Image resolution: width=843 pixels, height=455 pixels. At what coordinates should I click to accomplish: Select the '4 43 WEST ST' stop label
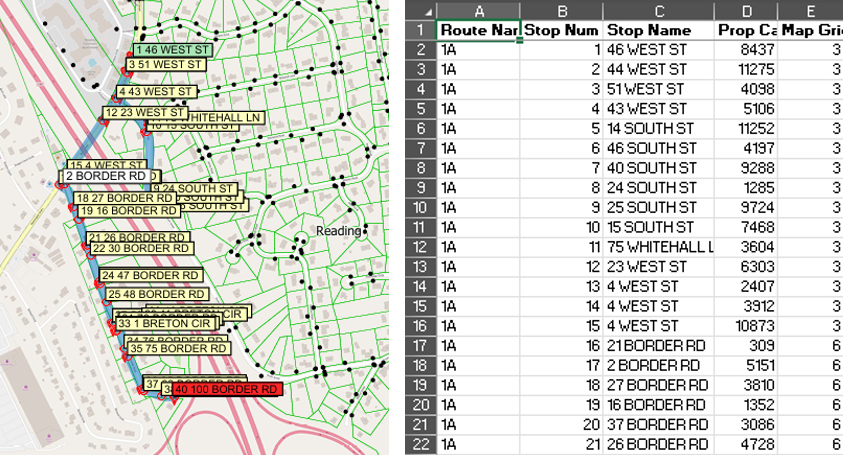[155, 91]
